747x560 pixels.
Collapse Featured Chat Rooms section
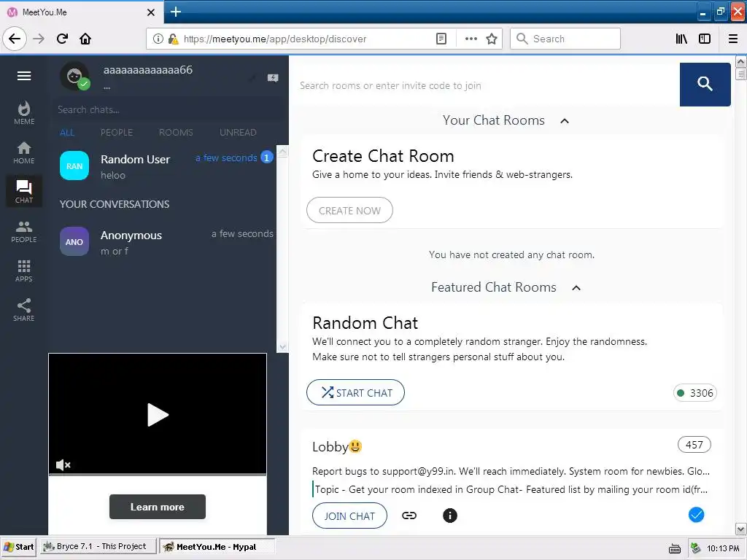(576, 287)
